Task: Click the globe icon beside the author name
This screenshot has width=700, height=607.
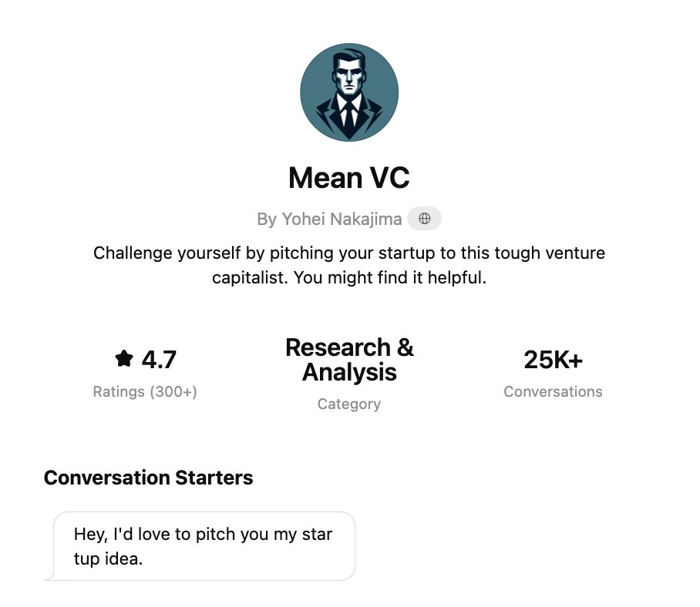Action: tap(424, 219)
